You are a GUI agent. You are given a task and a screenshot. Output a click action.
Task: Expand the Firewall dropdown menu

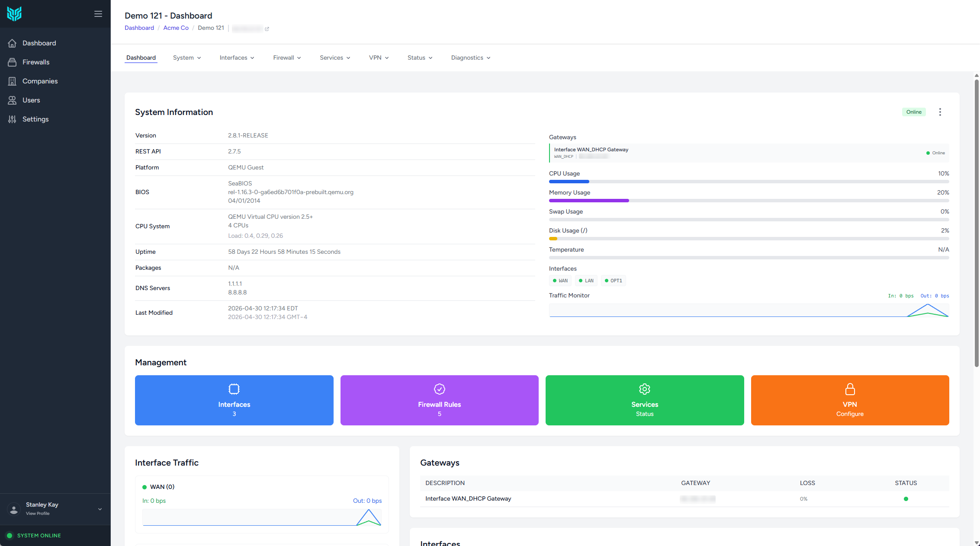[x=287, y=58]
